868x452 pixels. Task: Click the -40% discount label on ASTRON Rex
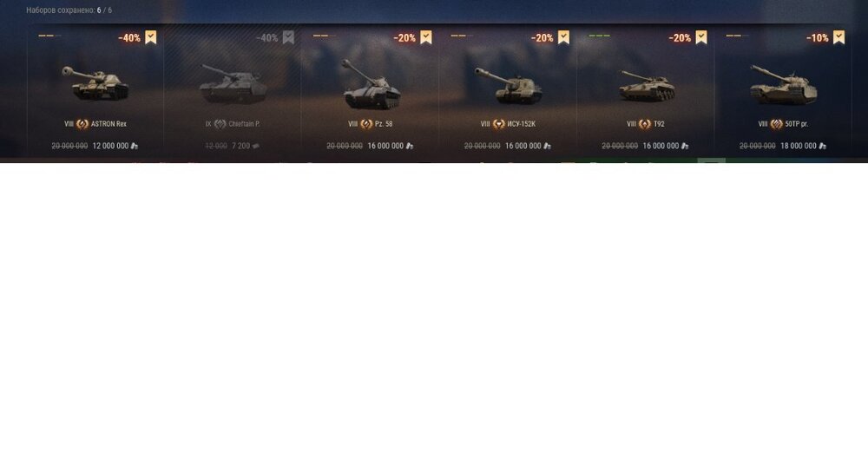pos(129,38)
